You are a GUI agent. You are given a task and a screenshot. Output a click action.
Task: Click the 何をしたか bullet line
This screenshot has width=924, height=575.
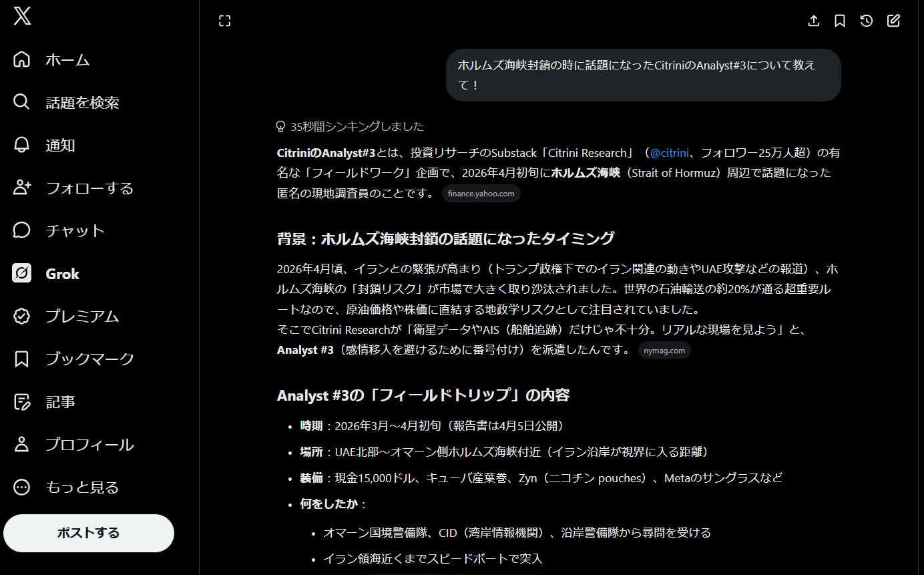point(333,504)
